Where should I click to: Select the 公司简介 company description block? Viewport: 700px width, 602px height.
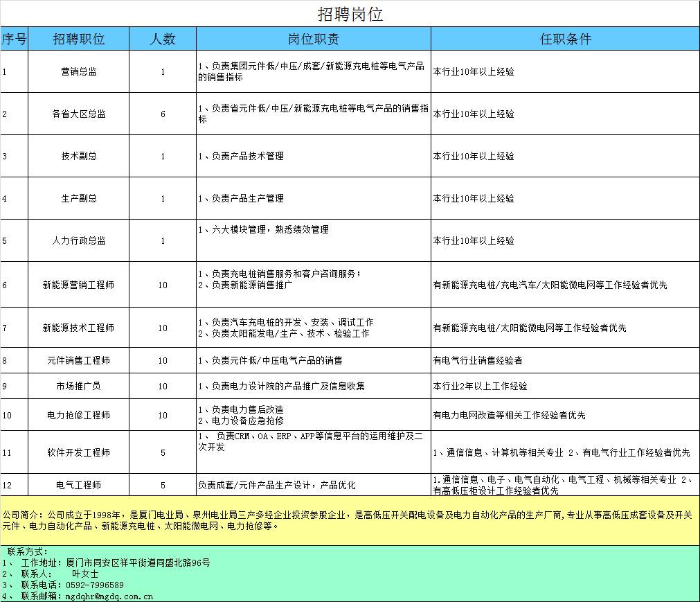350,520
